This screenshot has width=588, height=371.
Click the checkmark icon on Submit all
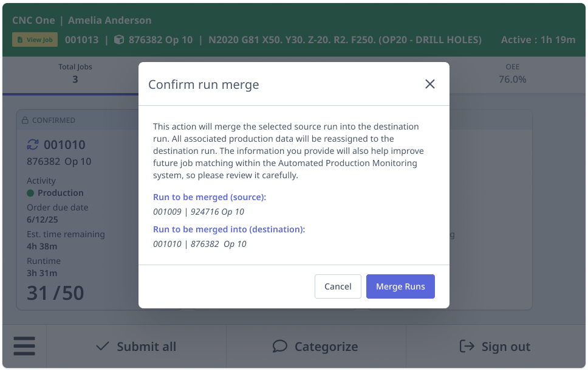tap(103, 346)
